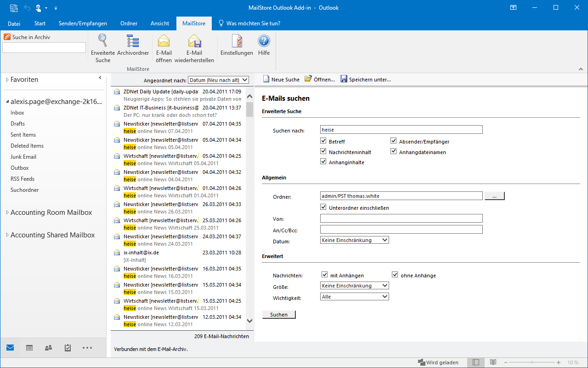Uncheck the Betreff checkbox
588x368 pixels.
tap(323, 141)
